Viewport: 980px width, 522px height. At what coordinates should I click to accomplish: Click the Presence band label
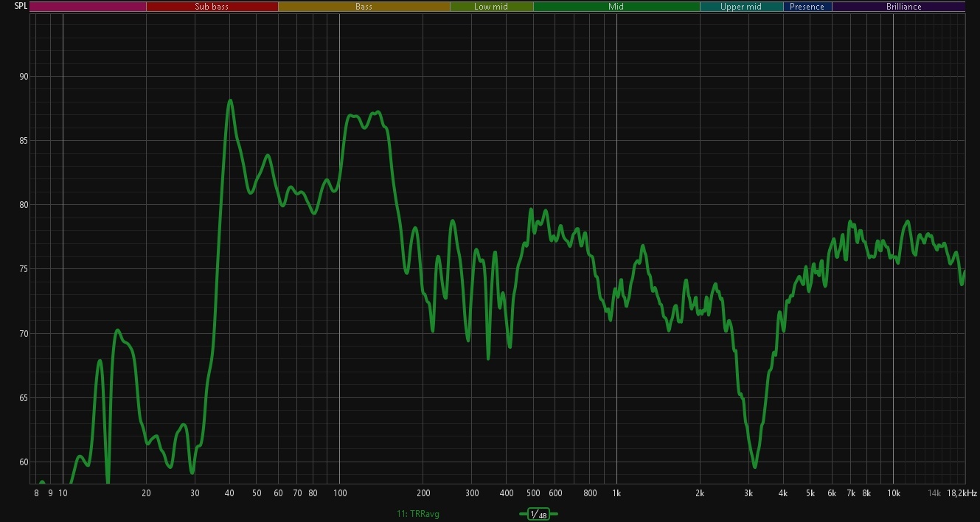tap(807, 7)
